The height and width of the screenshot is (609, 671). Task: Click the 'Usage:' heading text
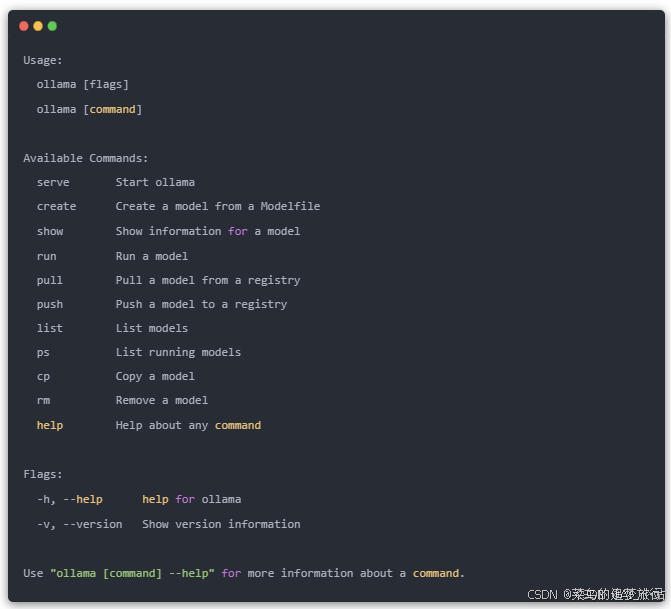[43, 60]
